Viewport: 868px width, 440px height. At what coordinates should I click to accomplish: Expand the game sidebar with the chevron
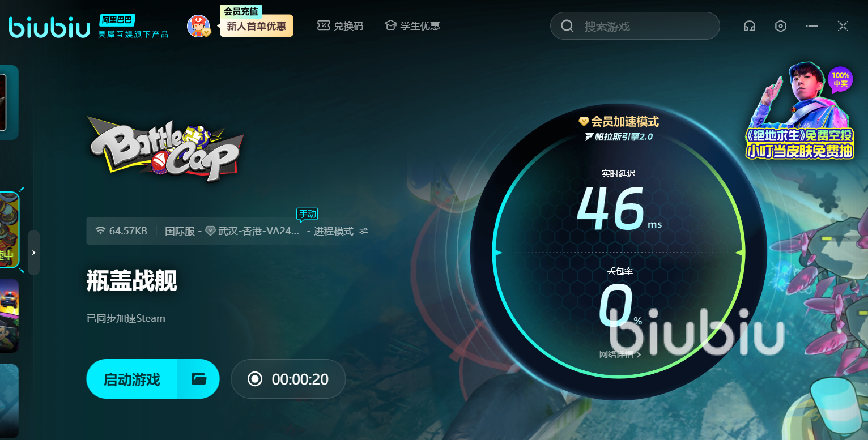[x=34, y=253]
